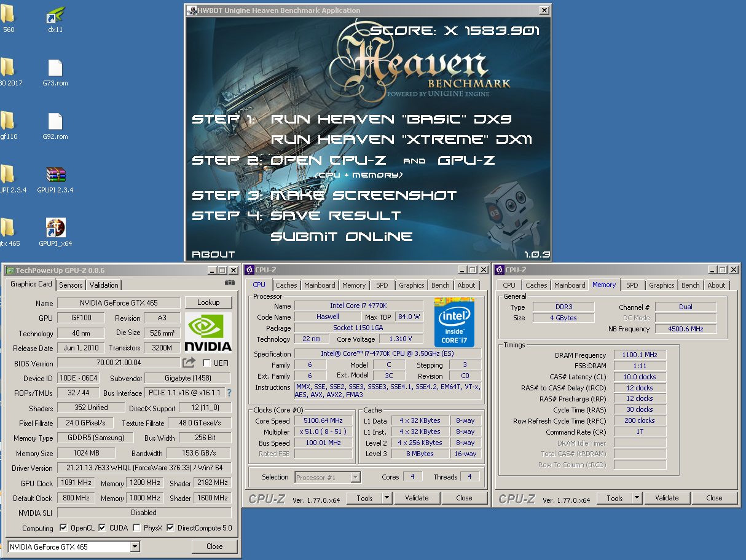Click Validate in CPU-Z Memory window
Screen dimensions: 746x560
[x=666, y=498]
